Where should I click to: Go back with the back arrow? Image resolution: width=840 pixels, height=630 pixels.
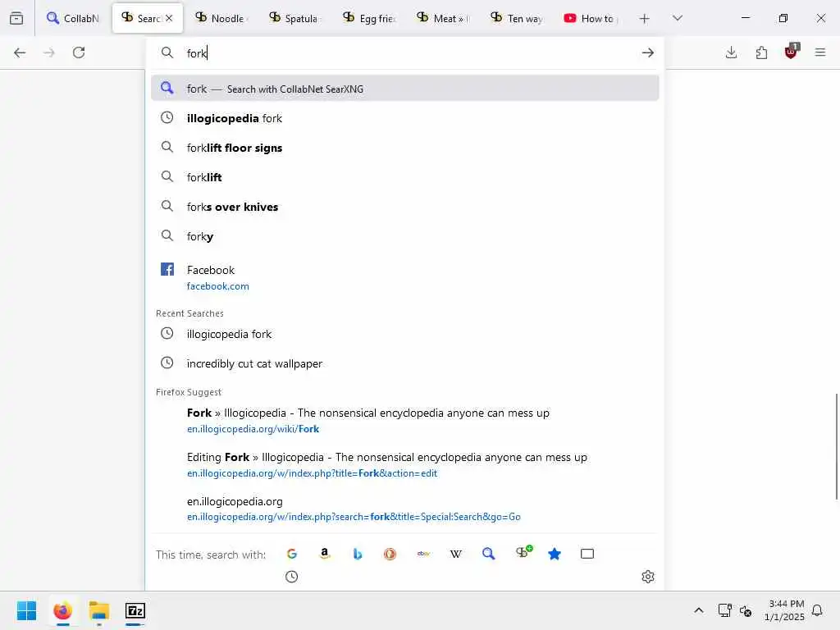click(20, 52)
